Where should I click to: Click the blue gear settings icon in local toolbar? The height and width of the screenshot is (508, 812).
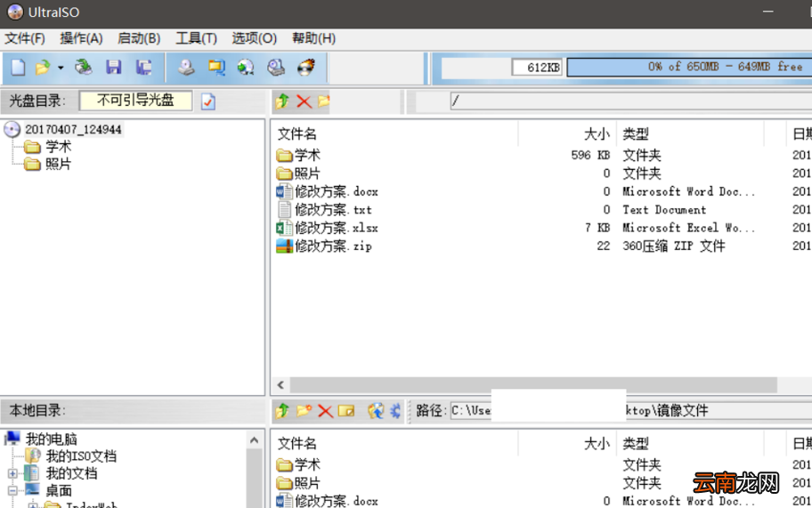pos(395,411)
